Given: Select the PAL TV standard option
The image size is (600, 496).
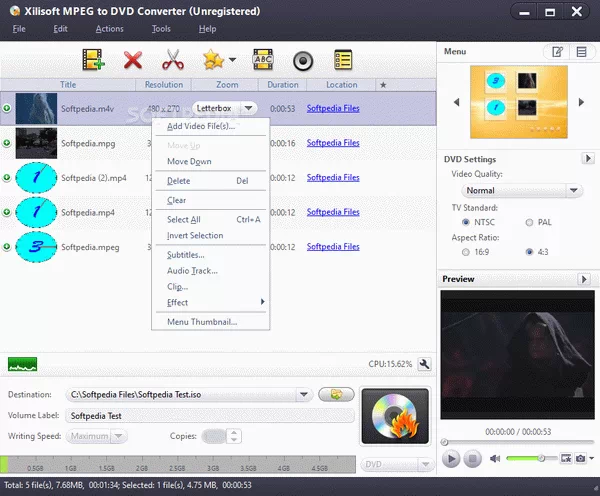Looking at the screenshot, I should tap(530, 222).
